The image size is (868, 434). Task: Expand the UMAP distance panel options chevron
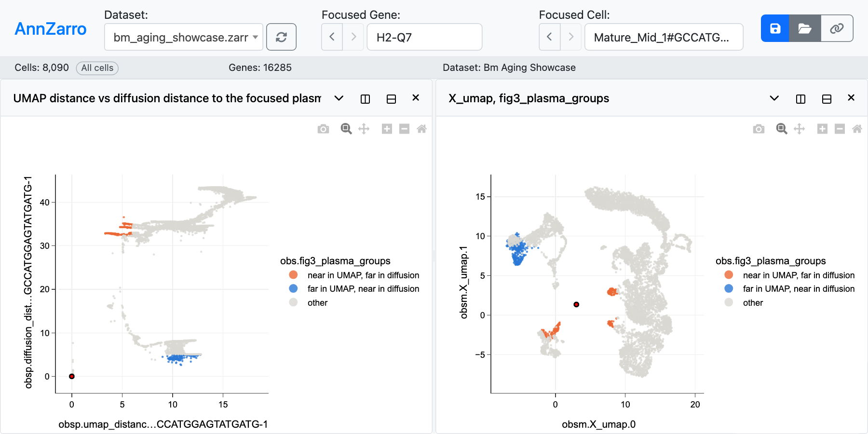[x=339, y=98]
